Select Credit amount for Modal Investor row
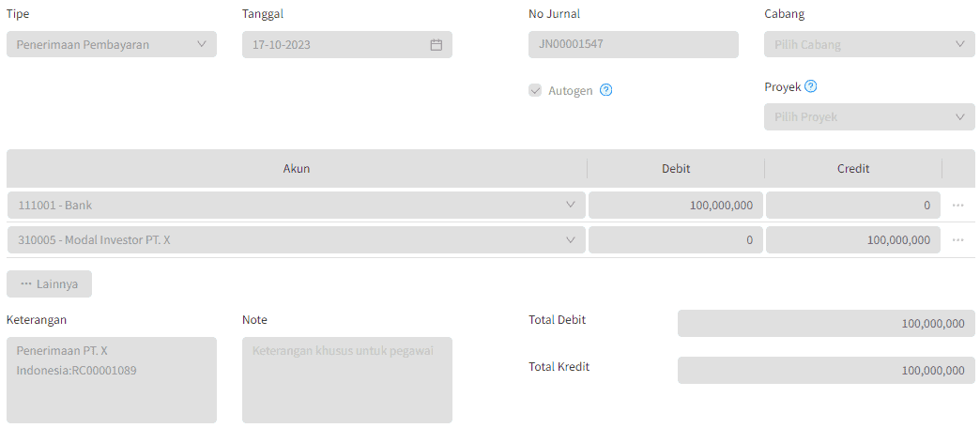 tap(853, 240)
